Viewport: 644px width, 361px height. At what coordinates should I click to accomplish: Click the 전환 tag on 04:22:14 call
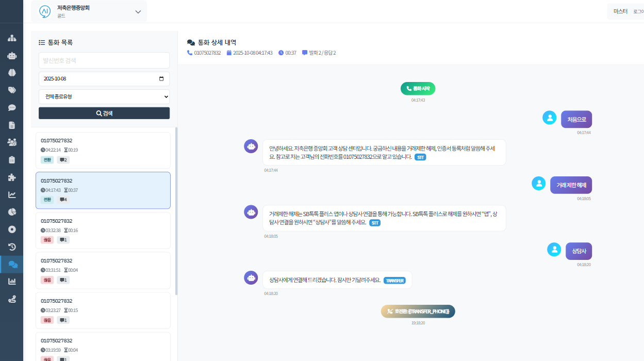pyautogui.click(x=47, y=160)
